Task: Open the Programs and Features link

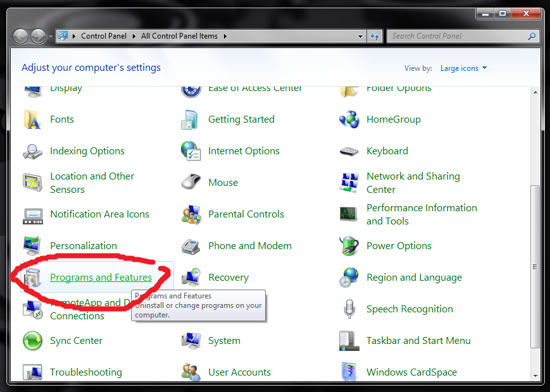Action: tap(101, 278)
